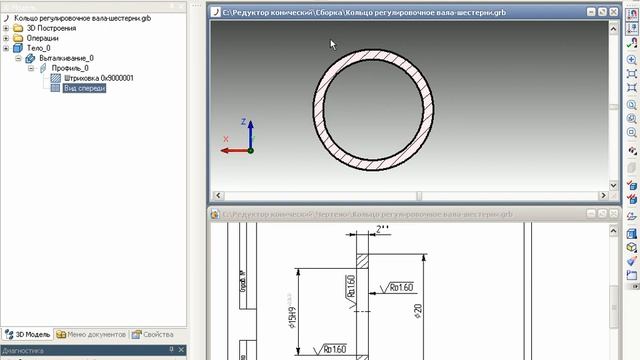Pin the Диагностика panel
The height and width of the screenshot is (360, 640).
(172, 350)
